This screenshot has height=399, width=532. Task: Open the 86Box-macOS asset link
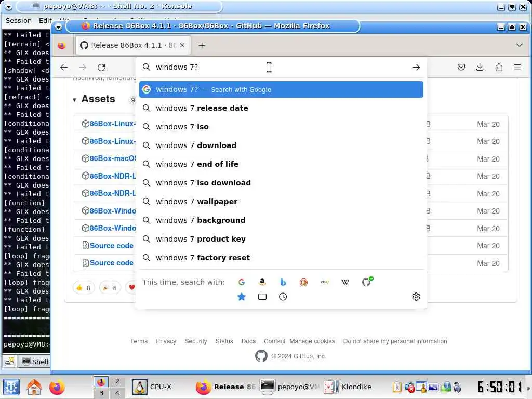click(113, 158)
